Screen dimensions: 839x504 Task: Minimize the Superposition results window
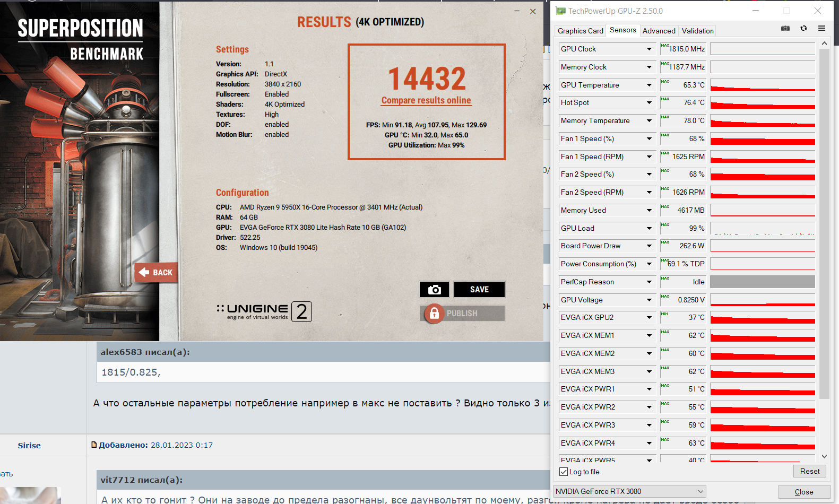click(x=517, y=11)
